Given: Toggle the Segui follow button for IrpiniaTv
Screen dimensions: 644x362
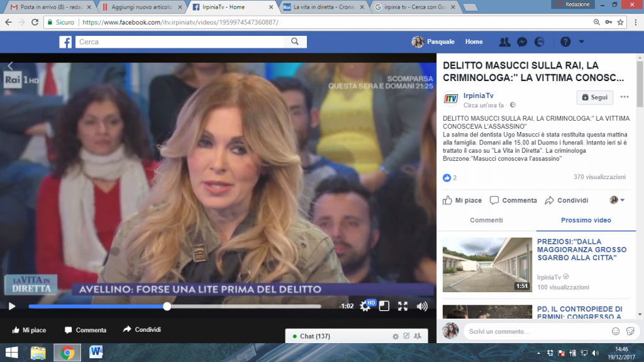Looking at the screenshot, I should (x=594, y=97).
